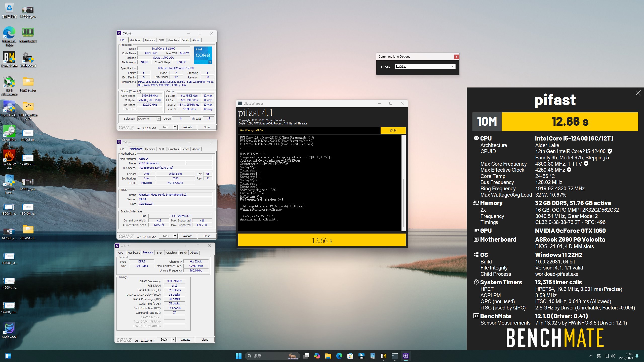Image resolution: width=644 pixels, height=362 pixels.
Task: Open Dashboard desktop shortcut
Action: pyautogui.click(x=28, y=59)
